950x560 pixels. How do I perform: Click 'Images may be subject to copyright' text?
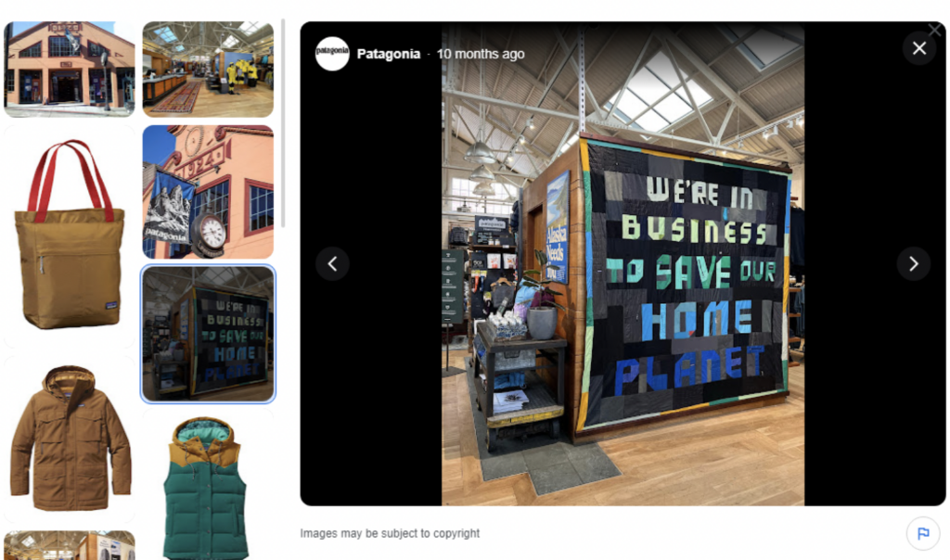pos(390,533)
